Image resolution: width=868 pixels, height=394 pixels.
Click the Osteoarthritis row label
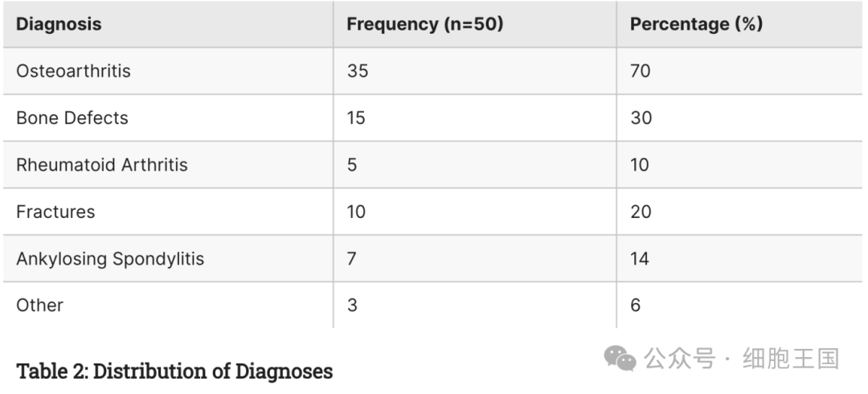click(x=74, y=71)
